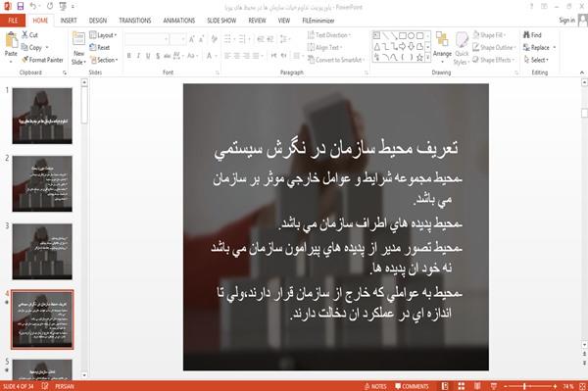Open the Font dialog launcher
Image resolution: width=588 pixels, height=391 pixels.
click(x=218, y=73)
